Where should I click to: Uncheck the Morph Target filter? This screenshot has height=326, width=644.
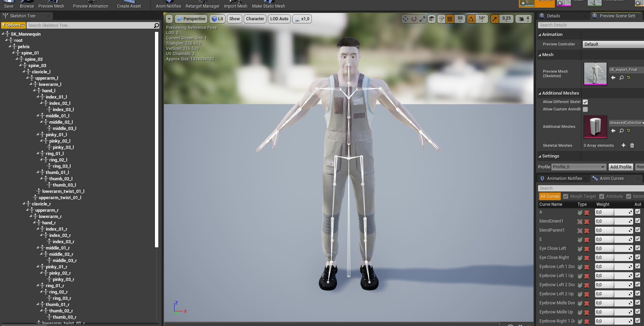[x=566, y=196]
